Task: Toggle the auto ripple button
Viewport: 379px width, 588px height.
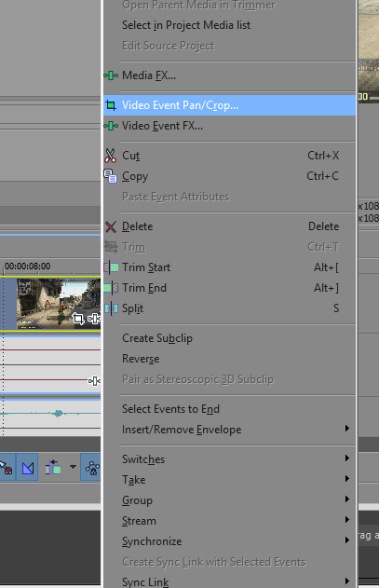Action: 53,468
